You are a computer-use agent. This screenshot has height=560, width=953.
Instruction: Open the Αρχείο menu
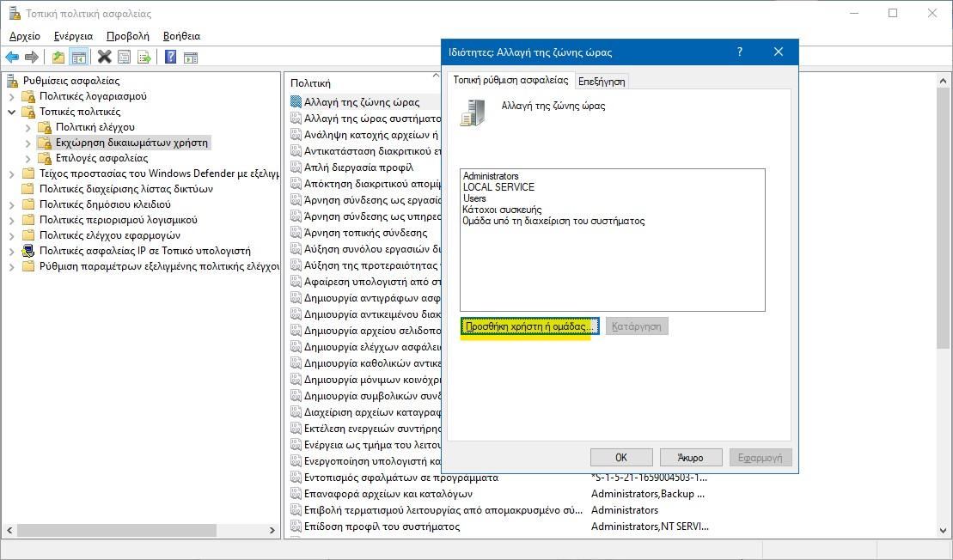click(x=25, y=36)
